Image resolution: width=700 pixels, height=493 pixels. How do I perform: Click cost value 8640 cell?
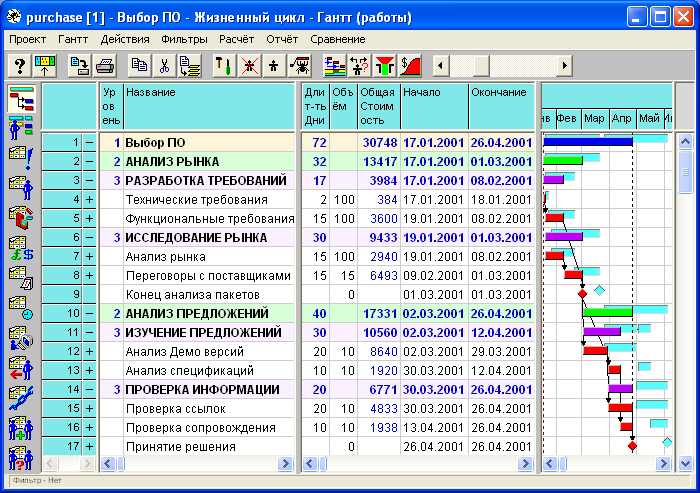point(379,351)
